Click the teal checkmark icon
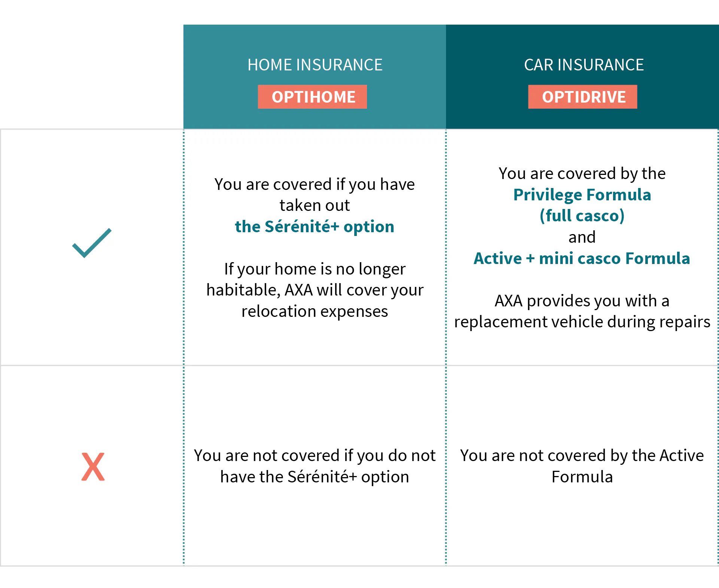The image size is (719, 588). (92, 243)
